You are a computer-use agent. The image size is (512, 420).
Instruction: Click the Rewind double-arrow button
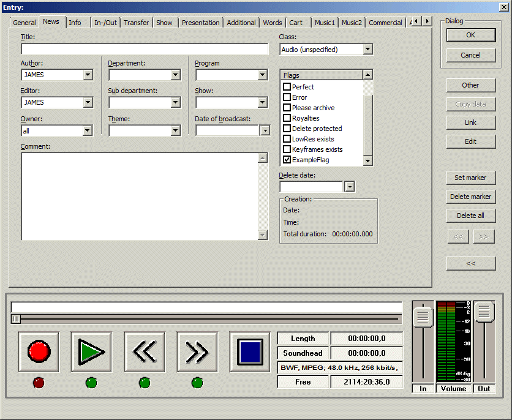pyautogui.click(x=145, y=351)
